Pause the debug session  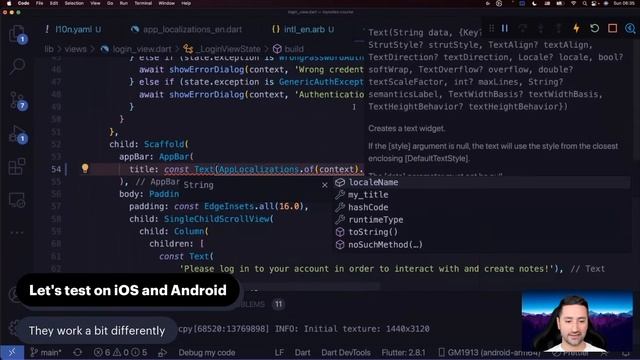click(x=505, y=28)
